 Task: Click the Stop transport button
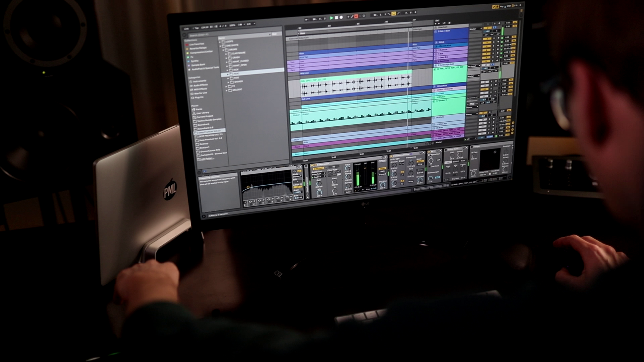336,18
